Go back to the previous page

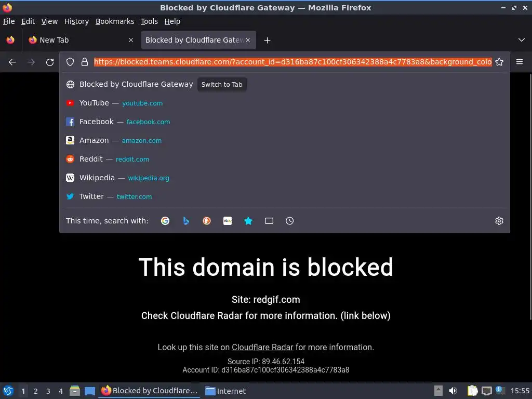[12, 62]
